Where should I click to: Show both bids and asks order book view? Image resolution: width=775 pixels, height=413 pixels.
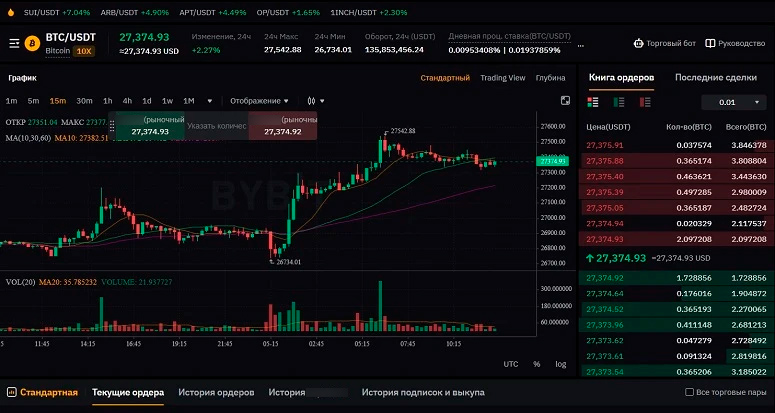click(593, 101)
